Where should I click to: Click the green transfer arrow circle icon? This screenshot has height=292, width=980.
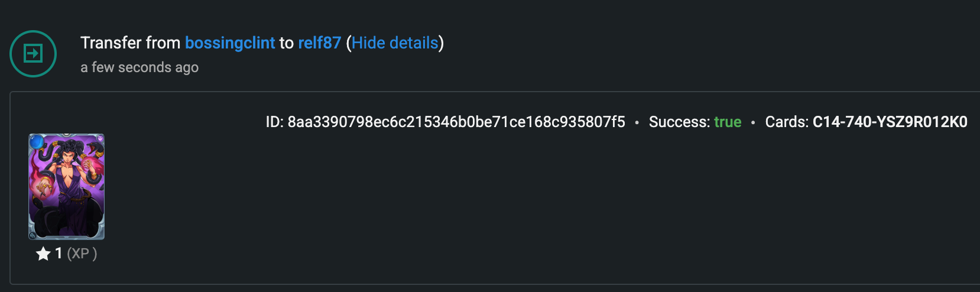(x=33, y=54)
